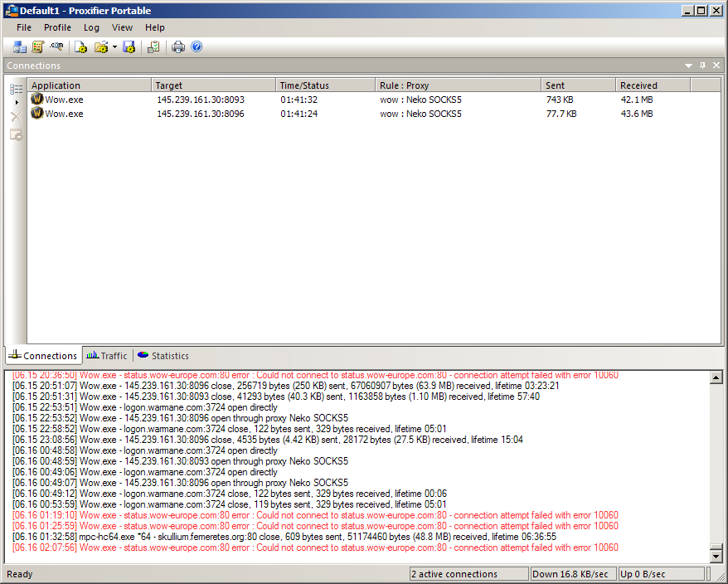
Task: Switch to the Connections tab
Action: (x=43, y=355)
